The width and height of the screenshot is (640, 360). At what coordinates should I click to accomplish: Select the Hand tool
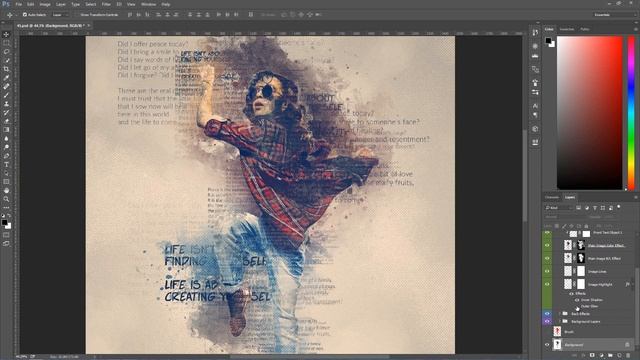(6, 191)
